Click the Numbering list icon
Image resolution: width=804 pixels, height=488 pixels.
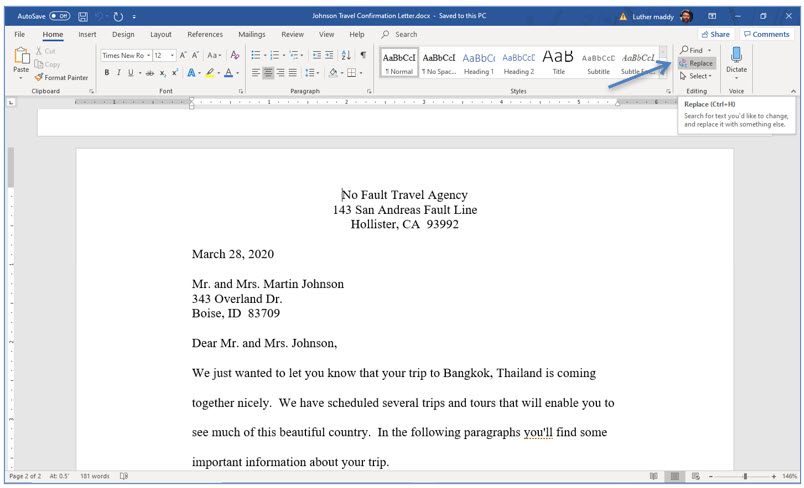(275, 55)
